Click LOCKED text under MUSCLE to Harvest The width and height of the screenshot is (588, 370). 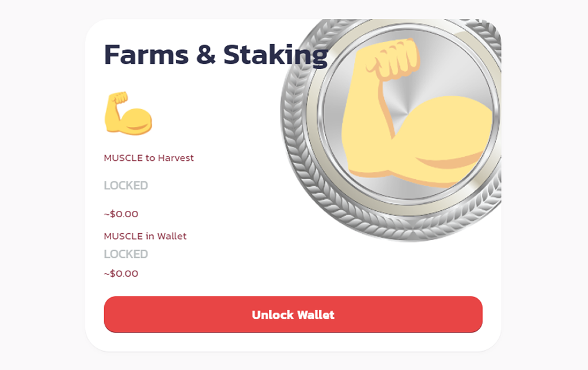[126, 186]
